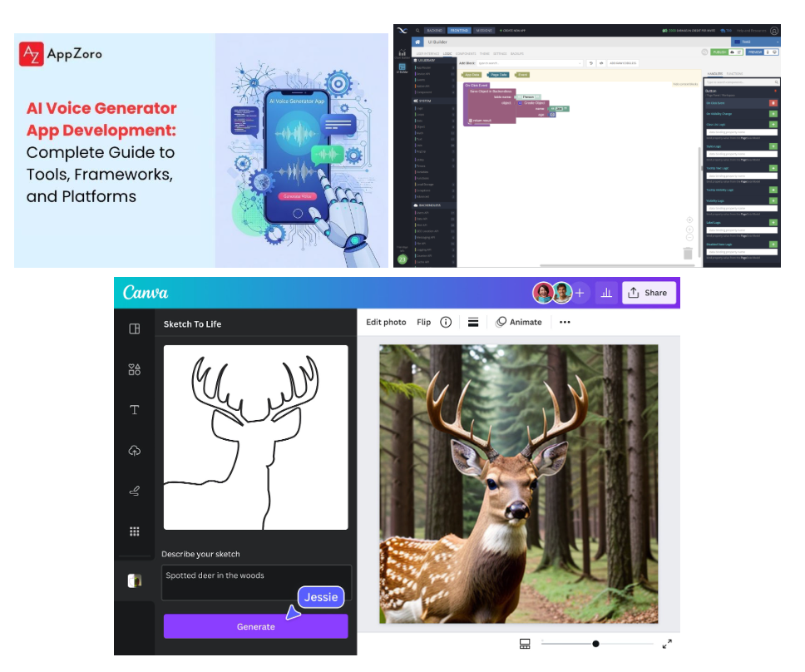Screen dimensions: 805x672
Task: Click the trash bin in the logic canvas
Action: [688, 253]
